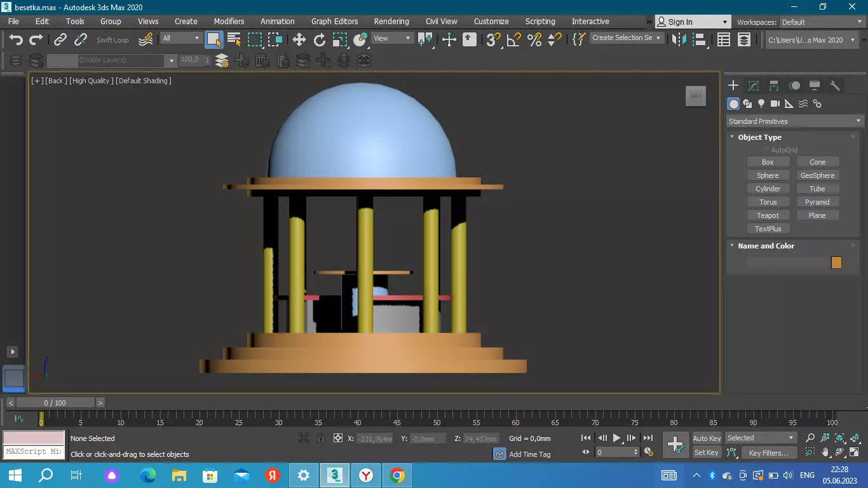This screenshot has width=868, height=488.
Task: Toggle the selection lock padlock
Action: click(x=321, y=438)
